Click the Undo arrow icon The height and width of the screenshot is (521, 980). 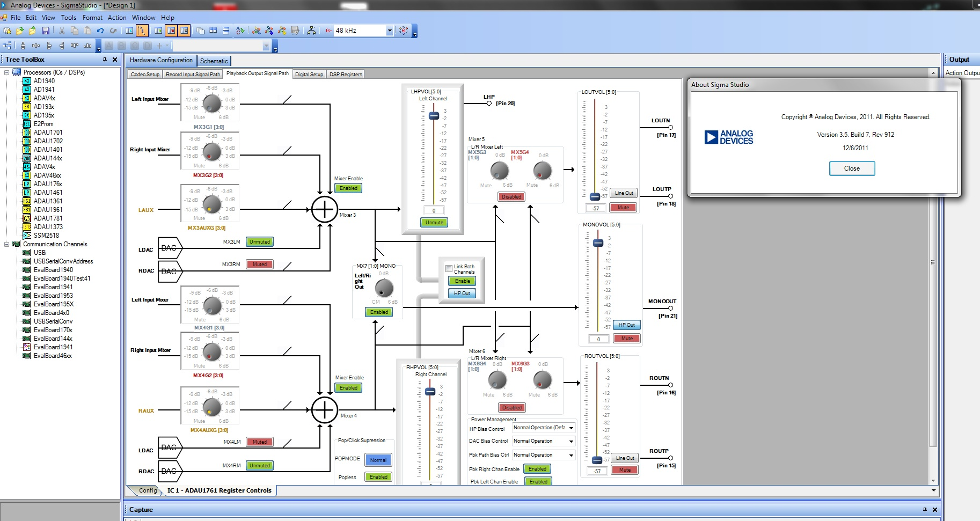pyautogui.click(x=100, y=31)
